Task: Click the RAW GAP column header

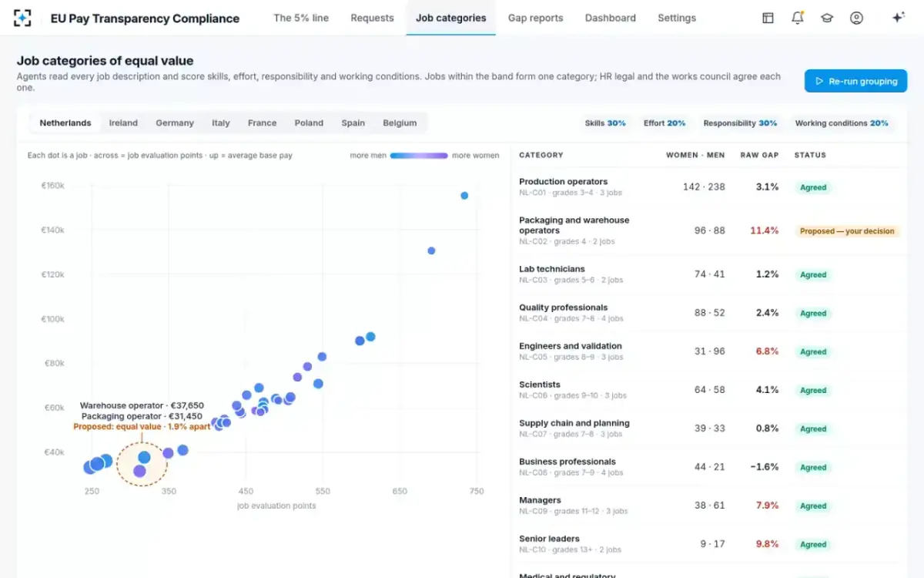Action: 759,155
